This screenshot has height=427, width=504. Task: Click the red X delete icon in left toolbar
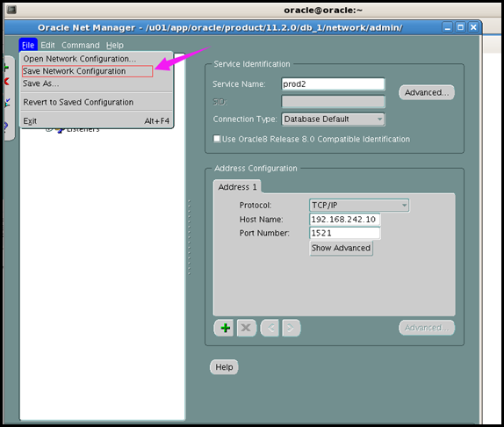coord(6,82)
